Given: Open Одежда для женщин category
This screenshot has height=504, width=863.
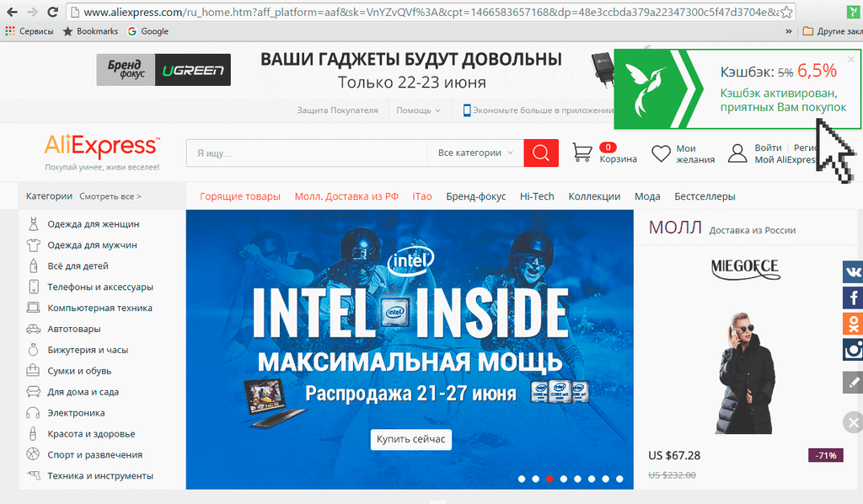Looking at the screenshot, I should point(93,224).
